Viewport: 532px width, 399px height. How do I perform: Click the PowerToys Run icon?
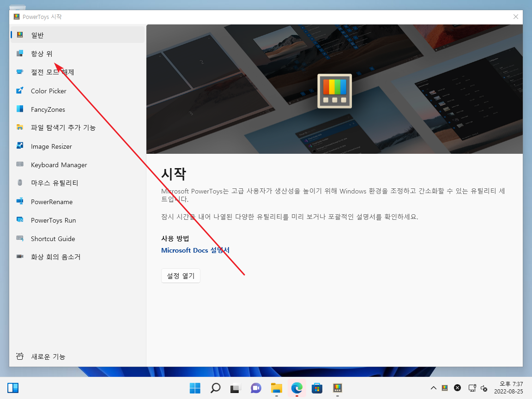20,220
